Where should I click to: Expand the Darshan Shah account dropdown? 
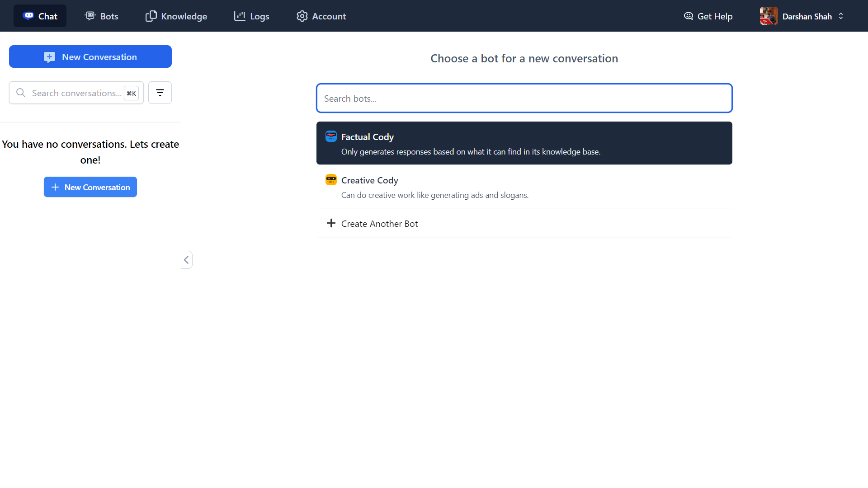pyautogui.click(x=841, y=16)
